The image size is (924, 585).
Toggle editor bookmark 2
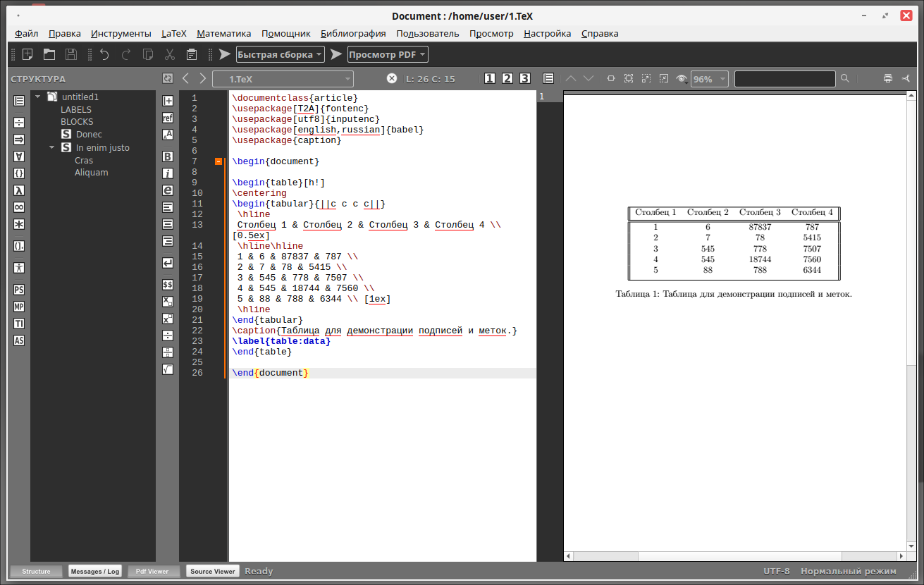[507, 78]
